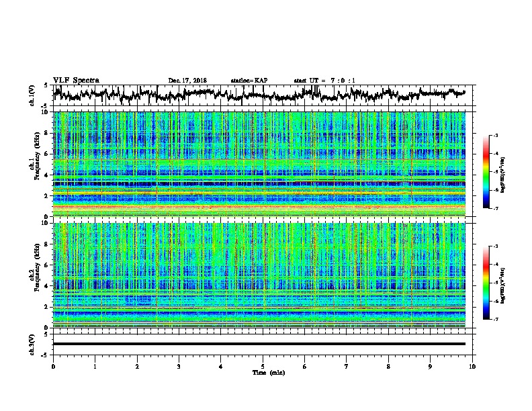Click the time axis tick label "10"
The width and height of the screenshot is (532, 411).
[472, 366]
